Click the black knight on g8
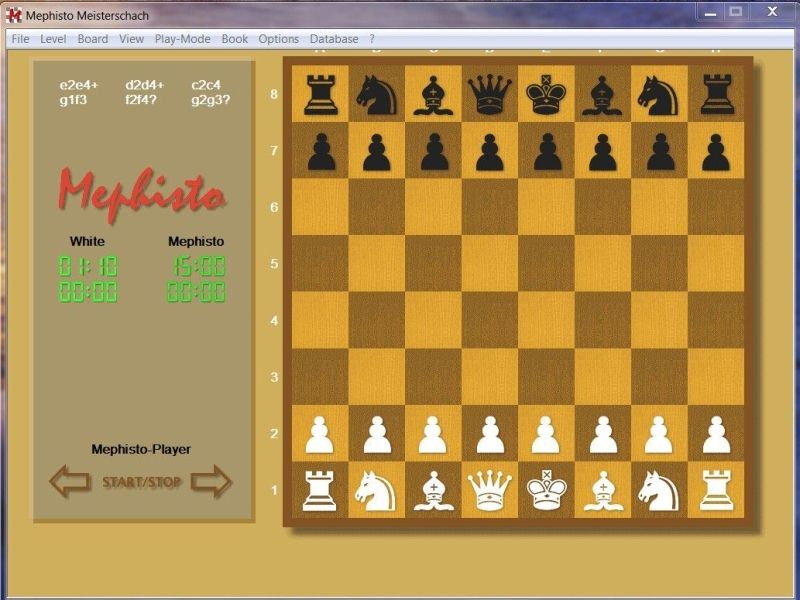 point(658,94)
